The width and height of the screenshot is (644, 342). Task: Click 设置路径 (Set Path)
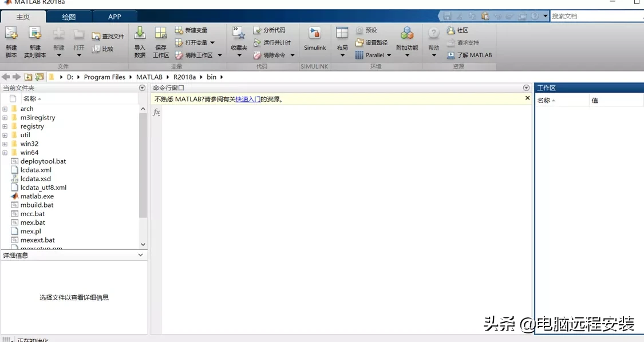(x=372, y=43)
